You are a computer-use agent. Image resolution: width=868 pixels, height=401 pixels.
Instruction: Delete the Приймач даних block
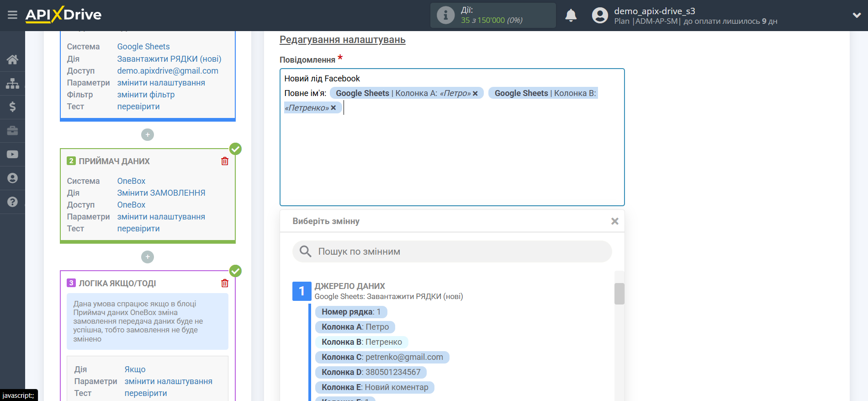(225, 161)
